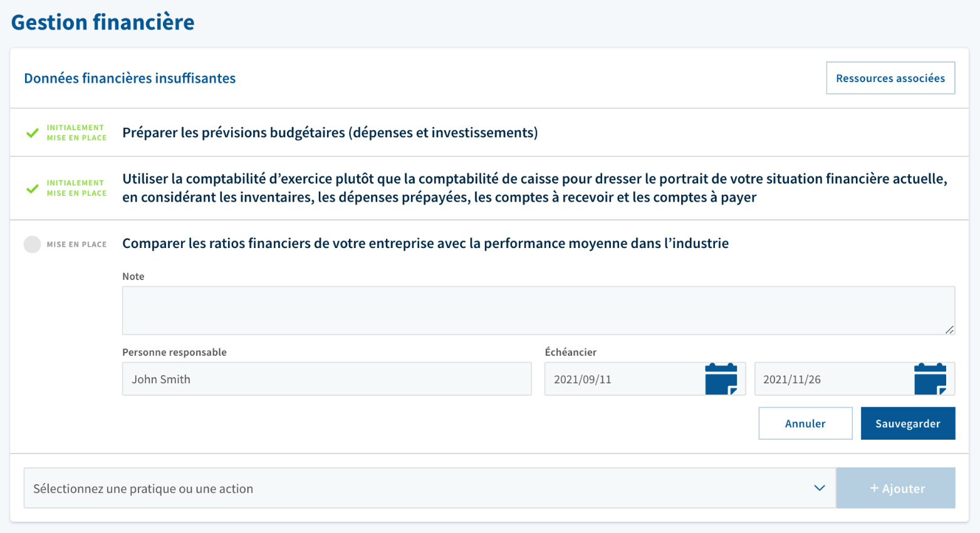Screen dimensions: 980x533
Task: Open the end date calendar picker
Action: click(x=930, y=379)
